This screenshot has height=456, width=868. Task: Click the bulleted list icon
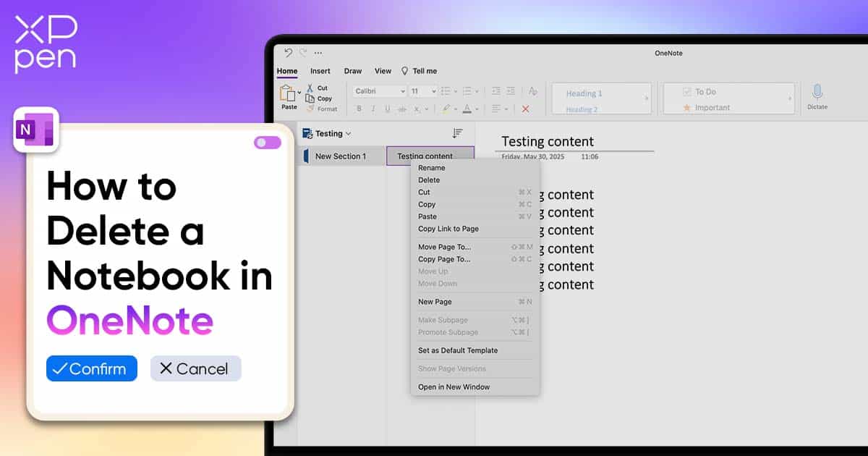pos(444,91)
